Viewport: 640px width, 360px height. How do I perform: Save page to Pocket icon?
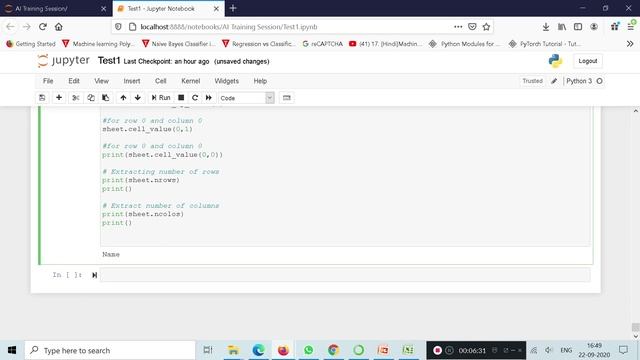coord(472,27)
